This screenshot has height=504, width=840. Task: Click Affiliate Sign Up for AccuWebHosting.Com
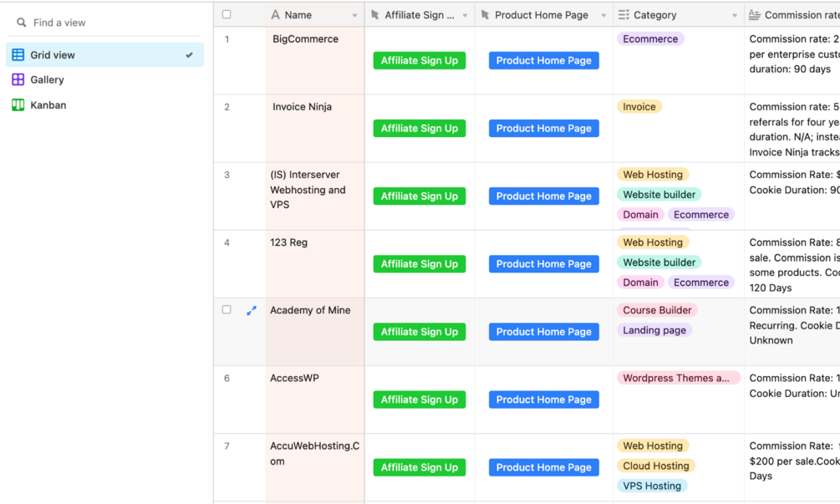420,467
